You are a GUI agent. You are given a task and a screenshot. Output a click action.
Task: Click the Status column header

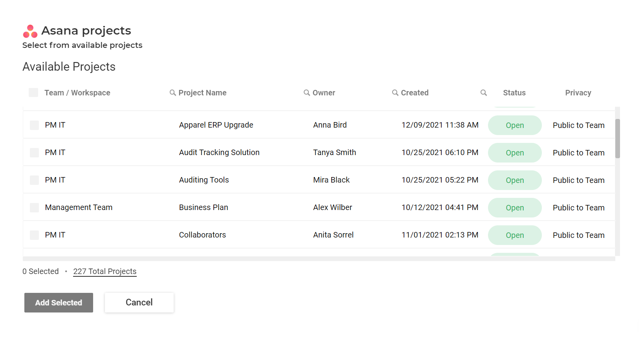(x=514, y=93)
